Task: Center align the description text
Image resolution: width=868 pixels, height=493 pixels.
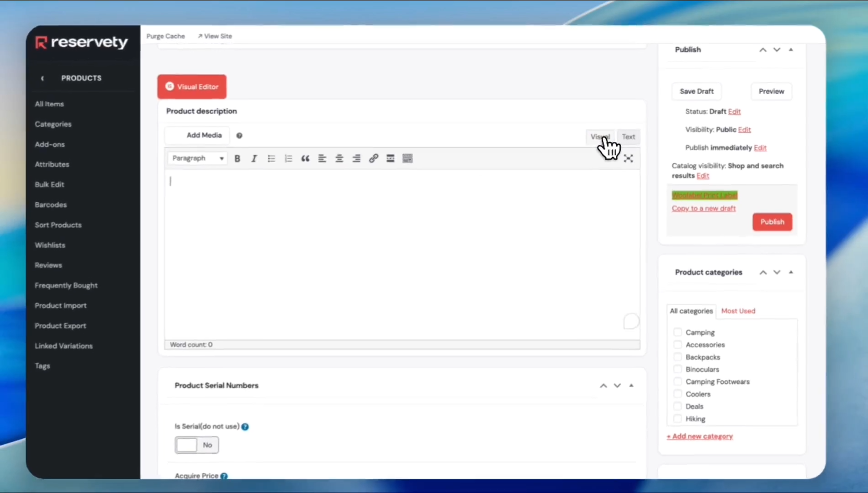Action: 339,158
